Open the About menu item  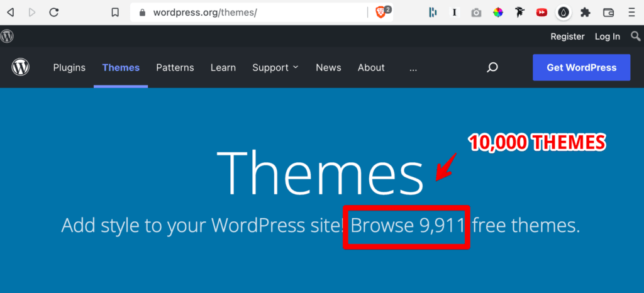pos(371,68)
